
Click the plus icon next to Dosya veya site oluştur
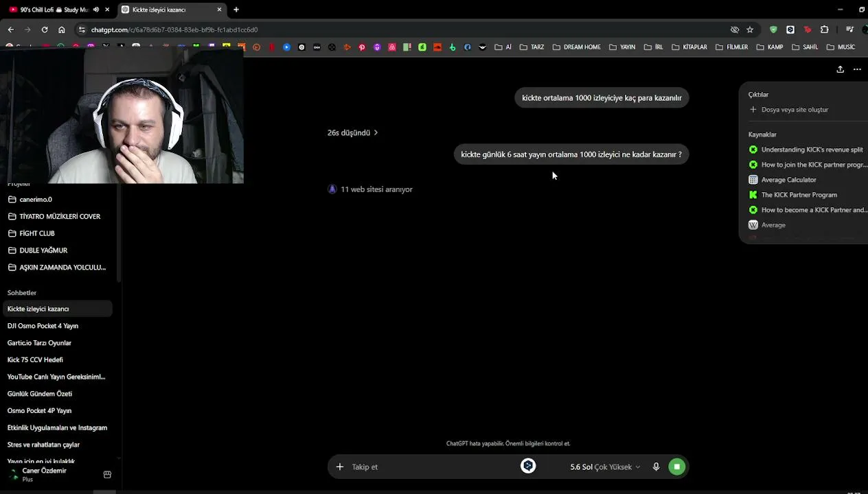[753, 109]
